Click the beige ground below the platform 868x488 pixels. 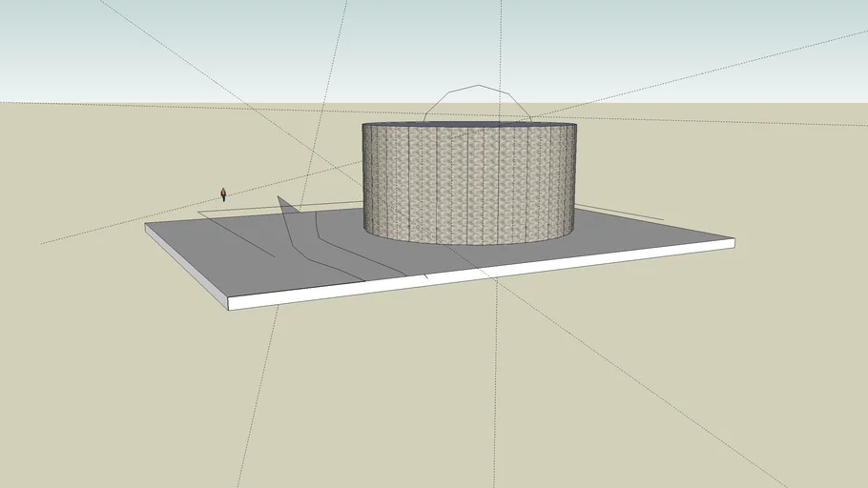(429, 400)
